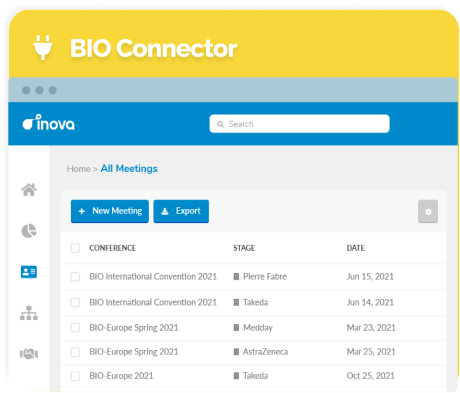Click the AstraZeneca company name
Image resolution: width=460 pixels, height=393 pixels.
(x=265, y=352)
